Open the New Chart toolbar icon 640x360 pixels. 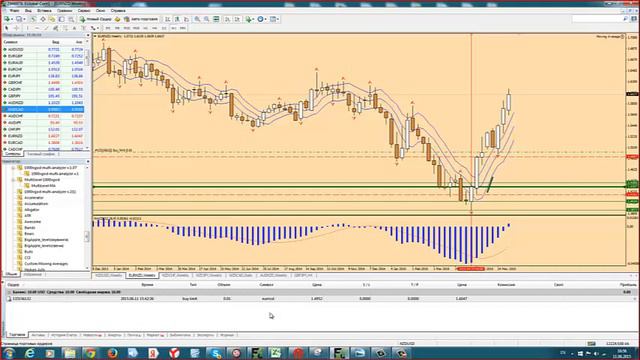tap(7, 19)
